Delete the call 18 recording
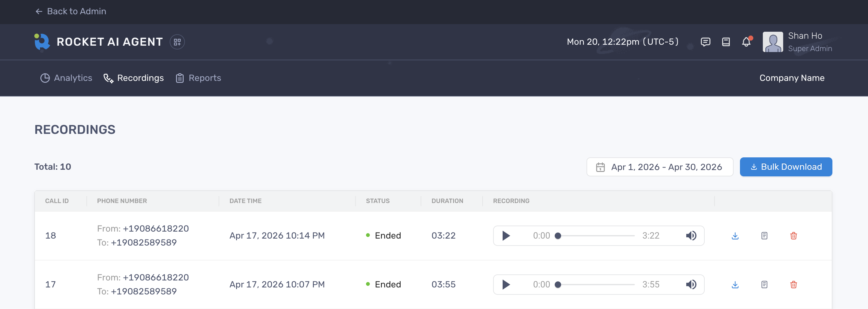Screen dimensions: 868x309 click(x=794, y=236)
